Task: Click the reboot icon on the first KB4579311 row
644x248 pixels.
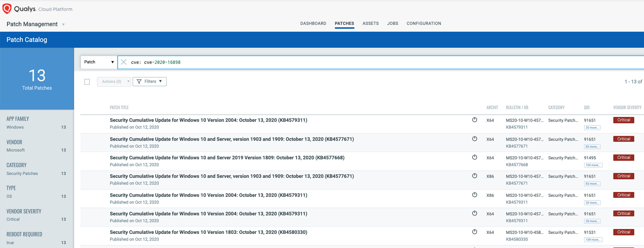Action: point(475,120)
